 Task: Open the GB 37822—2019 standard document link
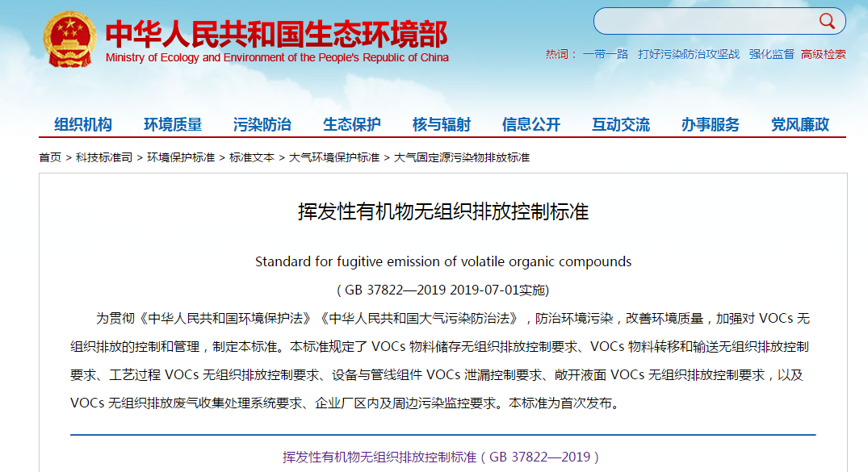pos(434,455)
